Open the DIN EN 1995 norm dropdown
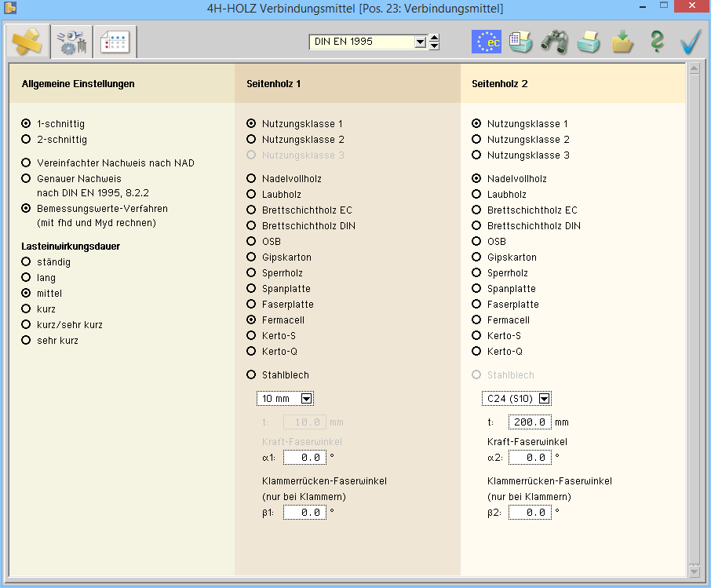711x588 pixels. (419, 42)
